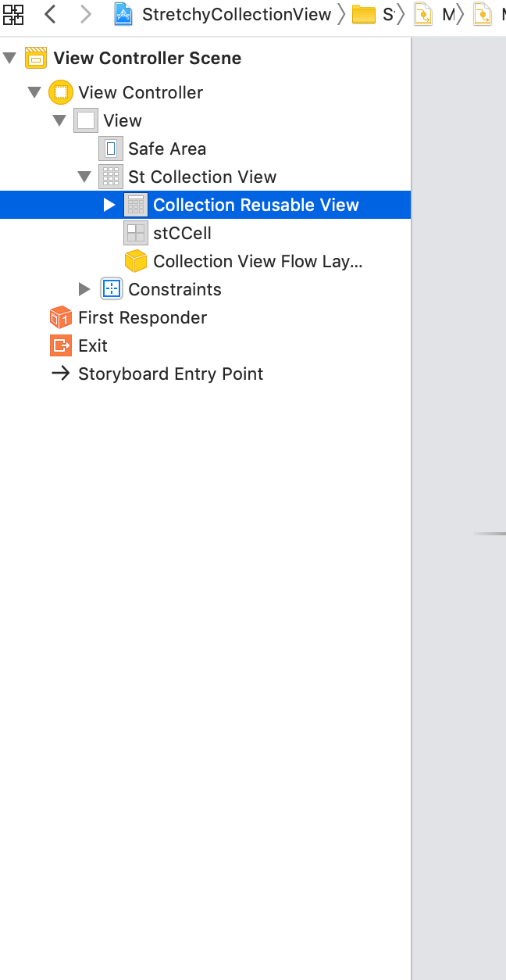The image size is (506, 980).
Task: Expand the Constraints group
Action: click(x=84, y=288)
